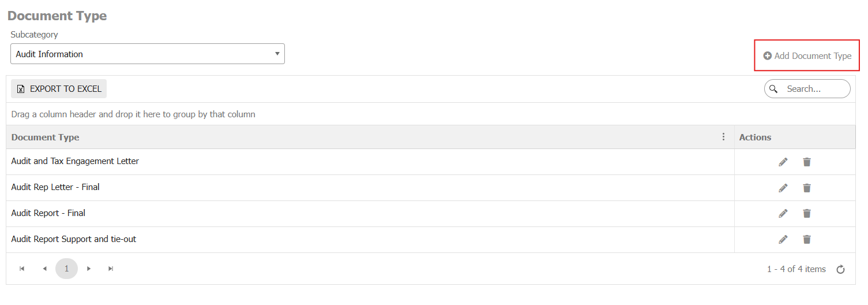Edit the Audit Rep Letter - Final row
This screenshot has width=868, height=305.
783,188
